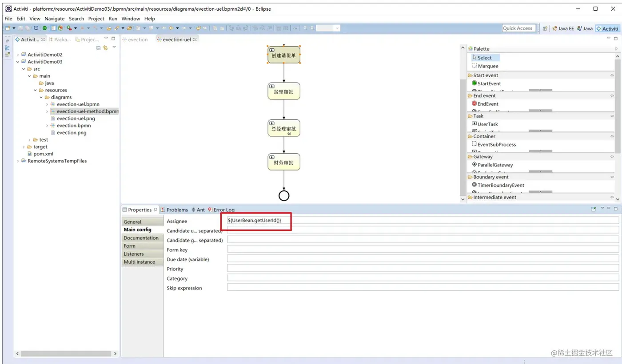Viewport: 622px width, 364px height.
Task: Collapse the Palette with its arrow
Action: click(616, 49)
